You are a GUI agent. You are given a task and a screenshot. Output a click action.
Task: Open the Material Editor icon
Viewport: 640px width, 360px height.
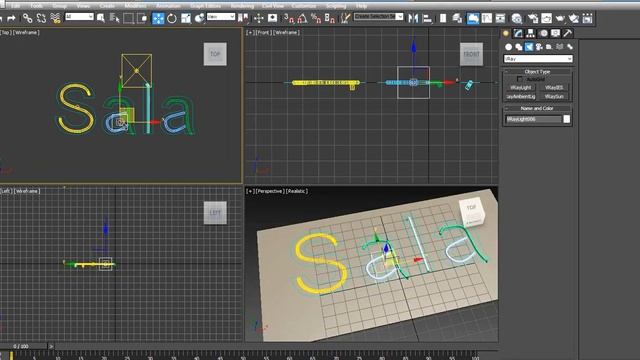click(517, 18)
